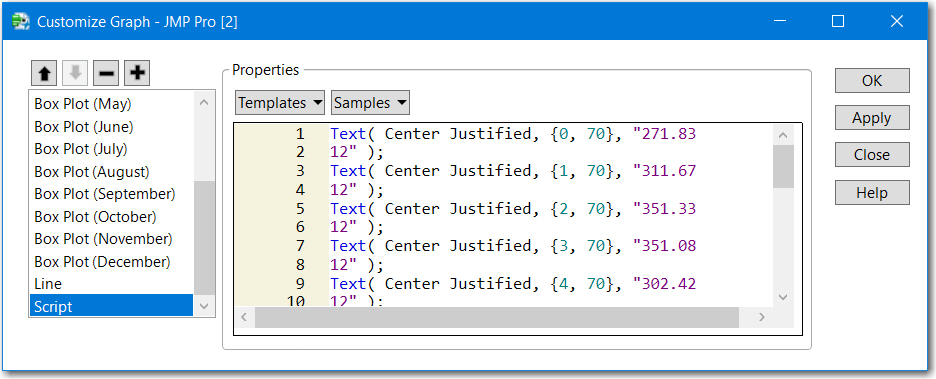The width and height of the screenshot is (936, 379).
Task: Click the Close button on right
Action: click(x=872, y=155)
